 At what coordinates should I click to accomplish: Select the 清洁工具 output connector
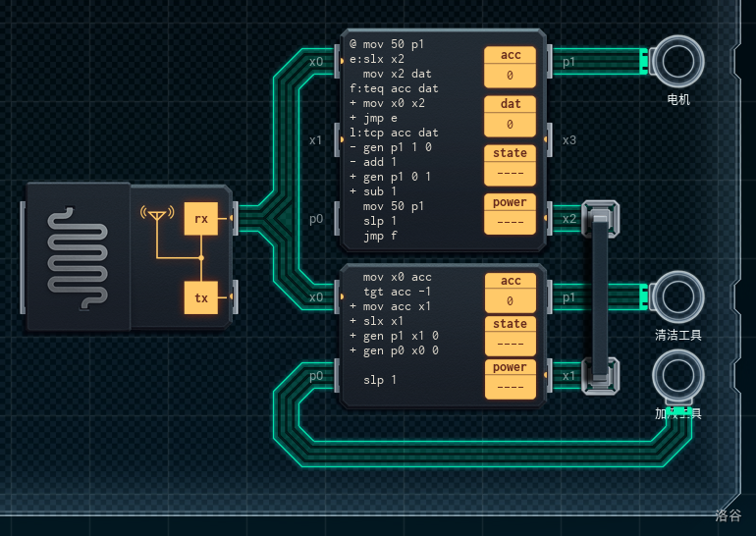[677, 295]
